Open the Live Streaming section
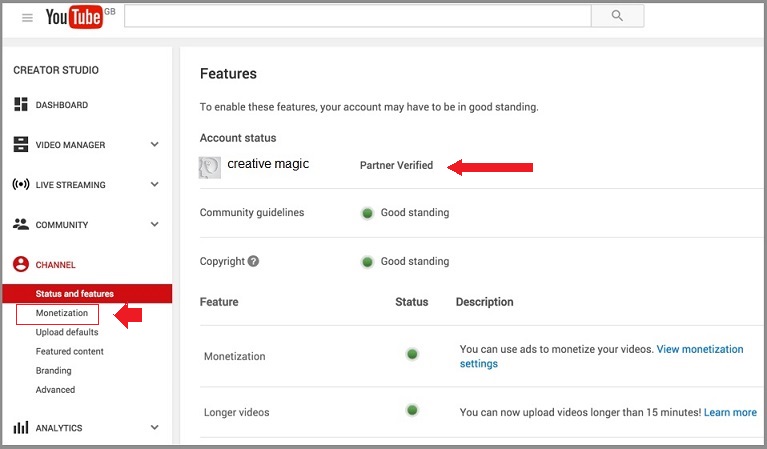The height and width of the screenshot is (449, 767). tap(70, 185)
